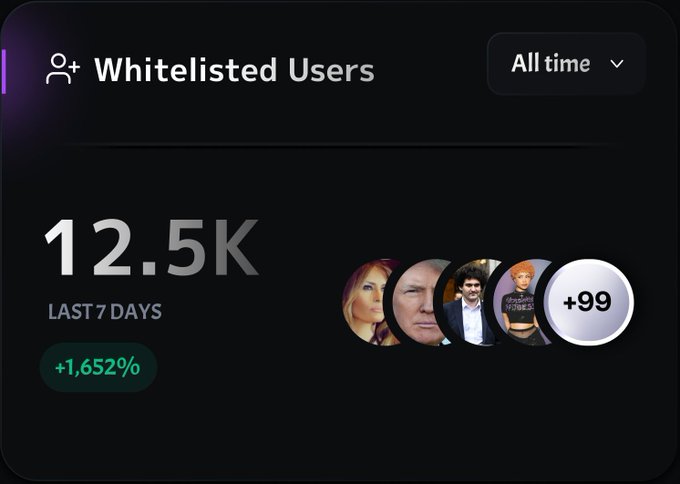The height and width of the screenshot is (484, 680).
Task: Click the faded K suffix of the count
Action: pos(234,247)
